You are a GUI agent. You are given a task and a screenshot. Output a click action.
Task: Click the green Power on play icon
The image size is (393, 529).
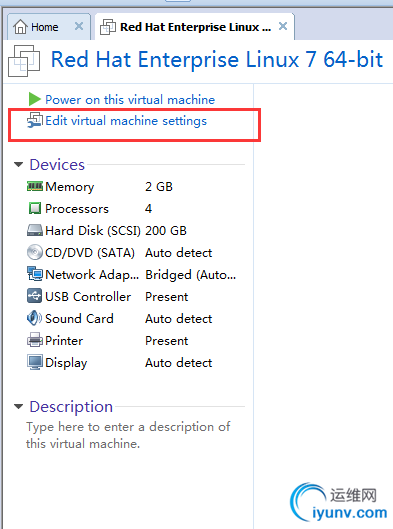click(34, 99)
